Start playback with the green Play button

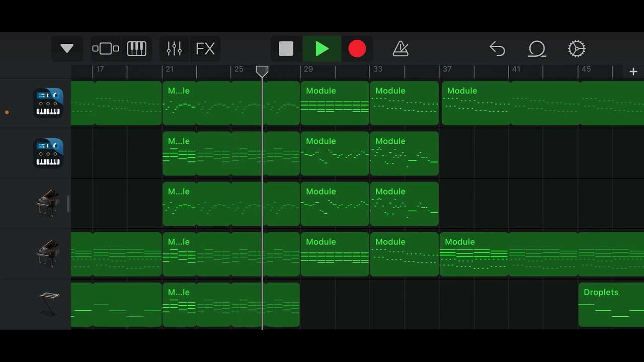(322, 49)
